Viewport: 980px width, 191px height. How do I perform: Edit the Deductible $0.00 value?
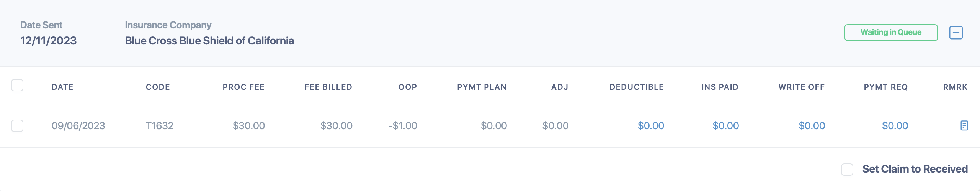[651, 126]
